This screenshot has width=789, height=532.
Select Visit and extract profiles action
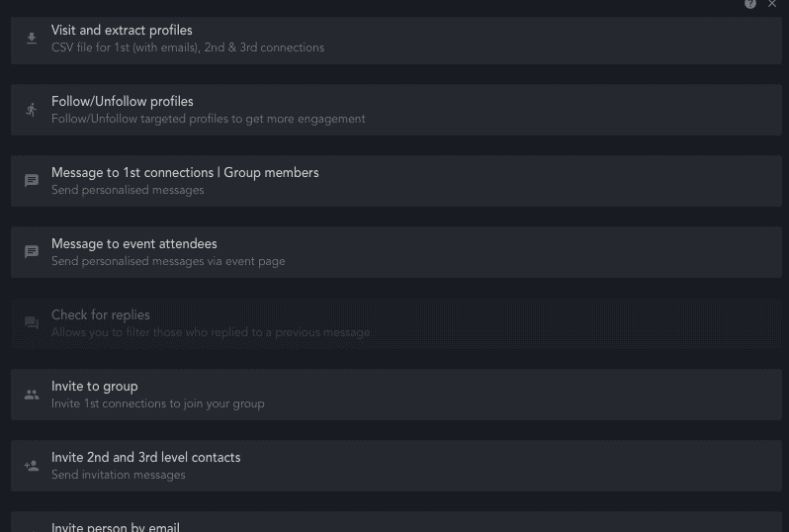[396, 41]
